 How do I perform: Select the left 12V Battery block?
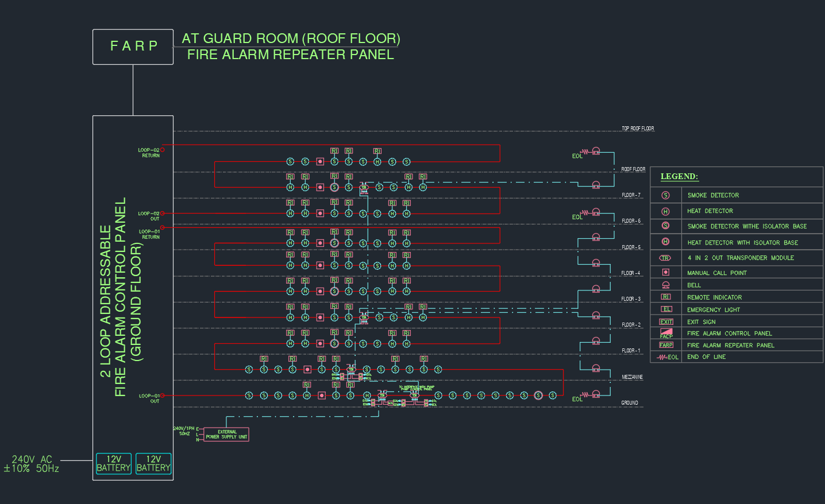[x=113, y=463]
